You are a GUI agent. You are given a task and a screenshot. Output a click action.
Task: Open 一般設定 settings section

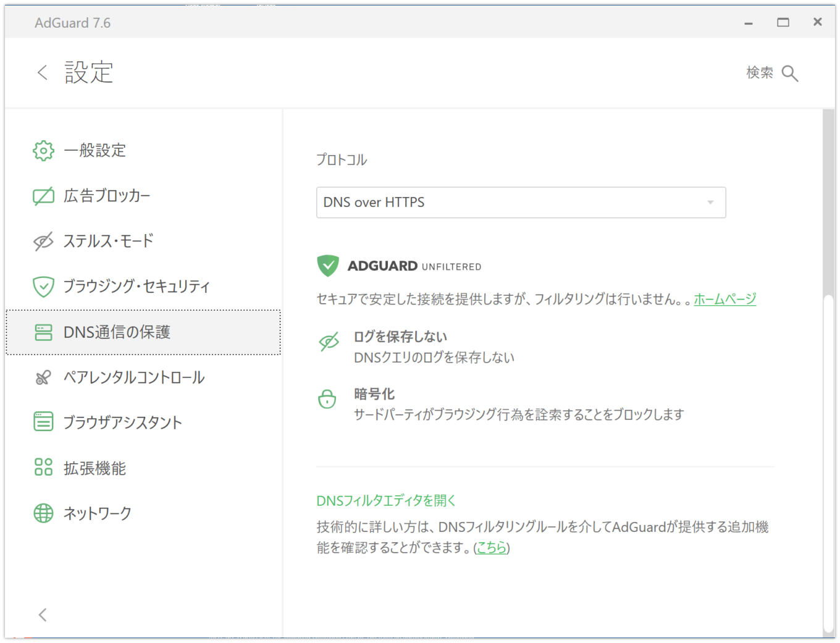click(x=143, y=151)
